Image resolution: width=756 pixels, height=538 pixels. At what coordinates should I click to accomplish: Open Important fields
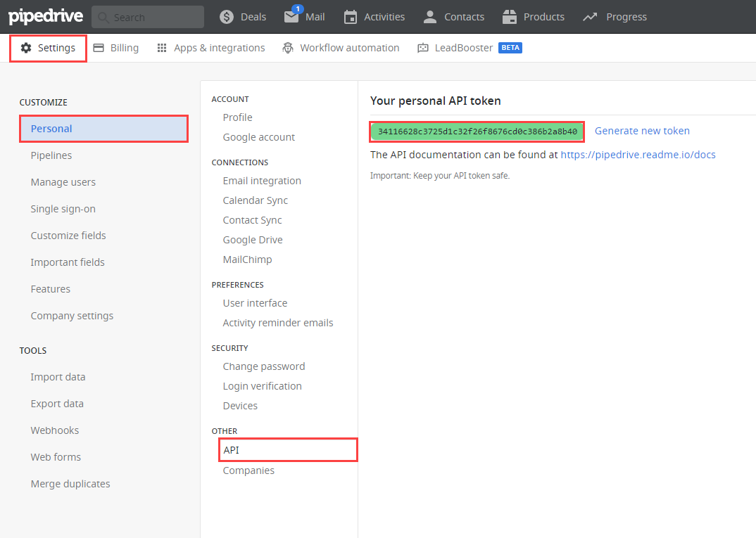tap(68, 262)
